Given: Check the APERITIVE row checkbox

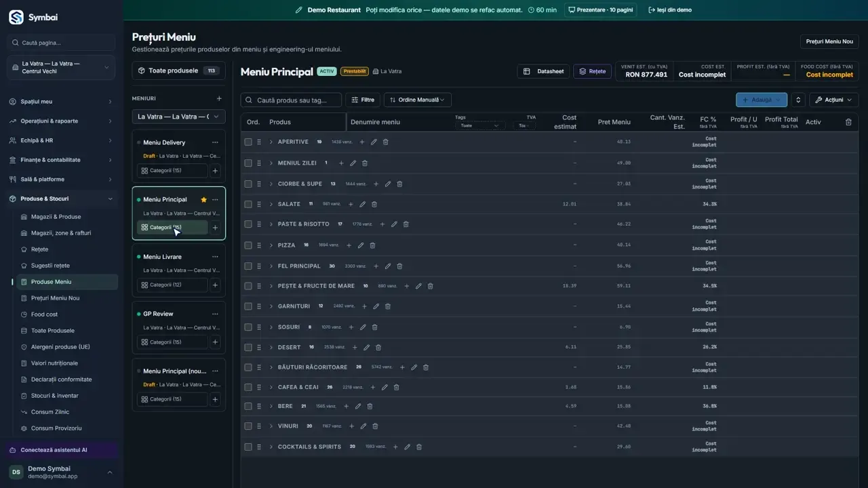Looking at the screenshot, I should point(248,142).
